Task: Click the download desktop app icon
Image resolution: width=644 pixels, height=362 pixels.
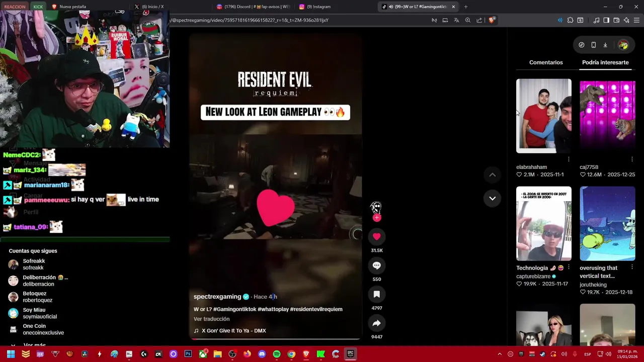Action: click(605, 45)
